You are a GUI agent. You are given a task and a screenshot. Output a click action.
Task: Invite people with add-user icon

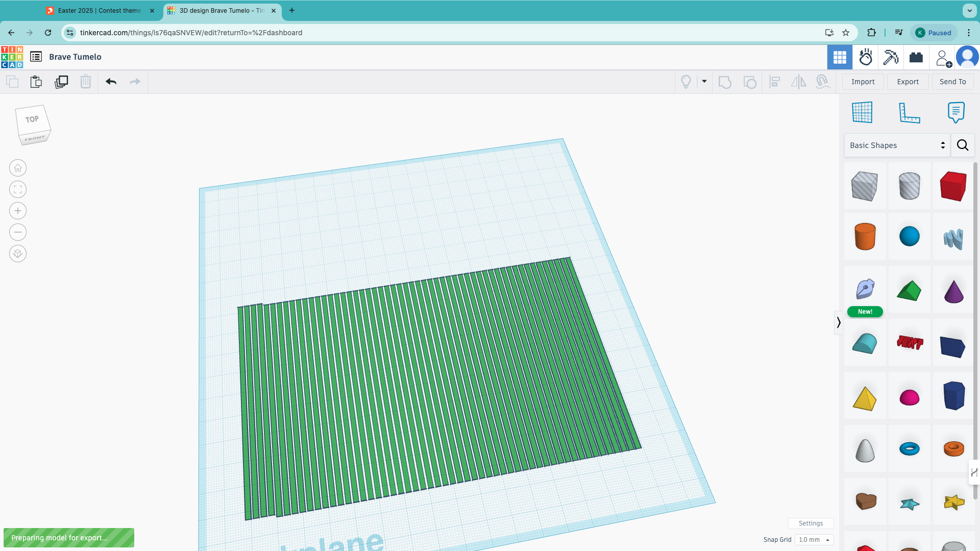(943, 58)
